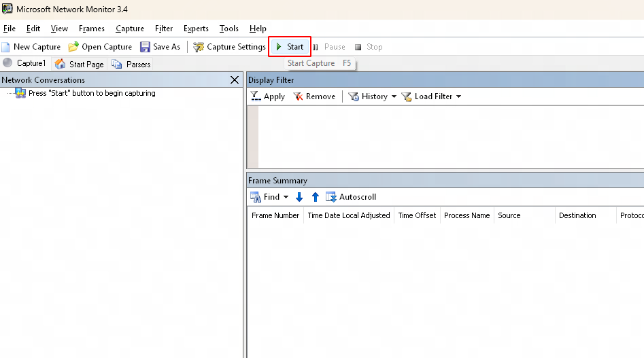Expand the History dropdown arrow

(394, 96)
